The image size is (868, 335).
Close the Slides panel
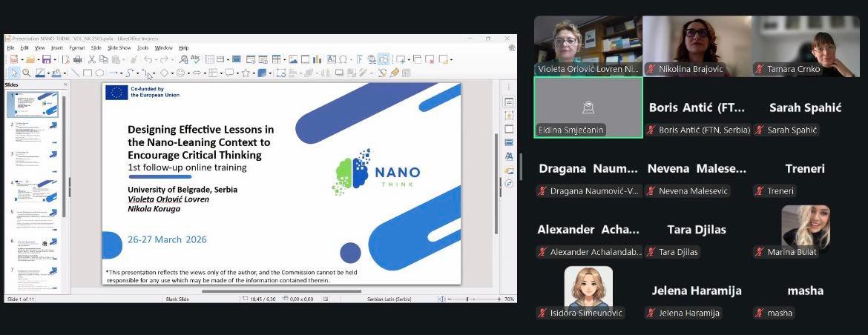(x=65, y=84)
